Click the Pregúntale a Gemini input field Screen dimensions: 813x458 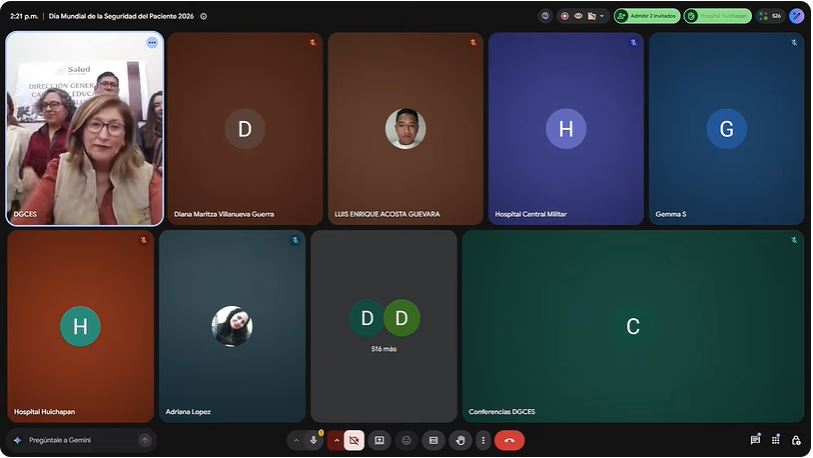pos(80,440)
